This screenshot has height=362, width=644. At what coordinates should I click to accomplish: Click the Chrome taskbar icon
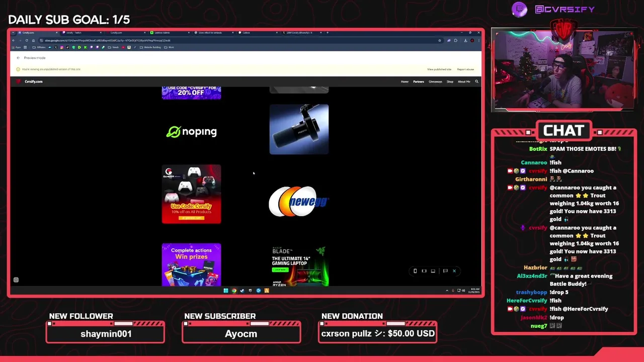click(x=234, y=291)
